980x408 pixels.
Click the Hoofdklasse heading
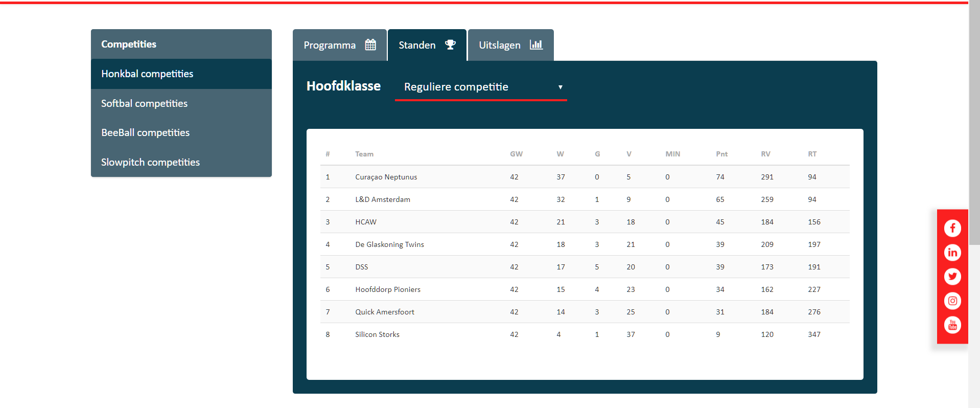click(343, 86)
